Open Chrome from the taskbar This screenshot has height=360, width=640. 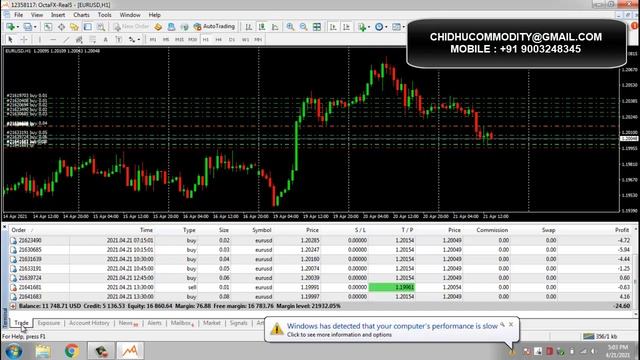coord(72,351)
